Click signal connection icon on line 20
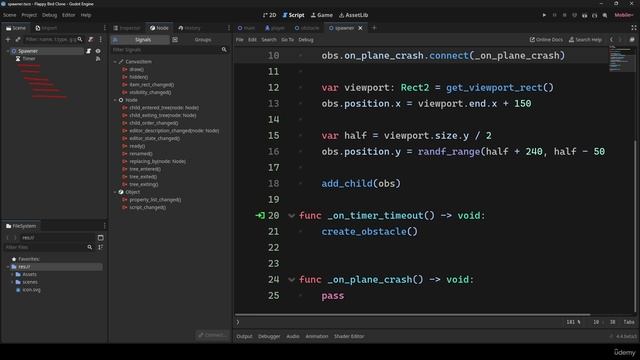The width and height of the screenshot is (640, 360). click(260, 216)
